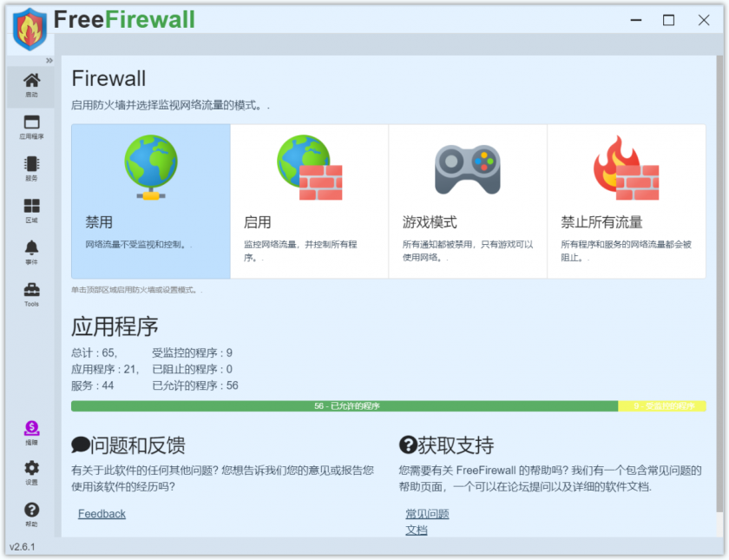Open the Feedback link
This screenshot has height=560, width=729.
(102, 513)
